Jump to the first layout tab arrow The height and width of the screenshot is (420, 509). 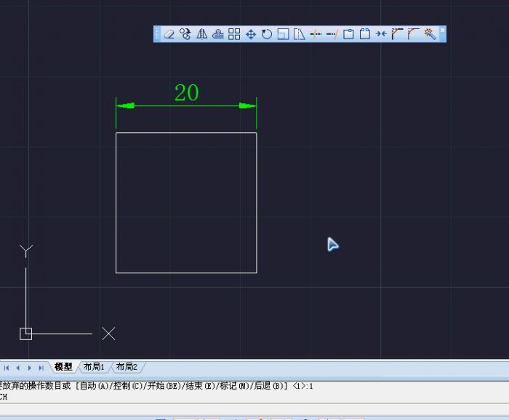pyautogui.click(x=7, y=368)
